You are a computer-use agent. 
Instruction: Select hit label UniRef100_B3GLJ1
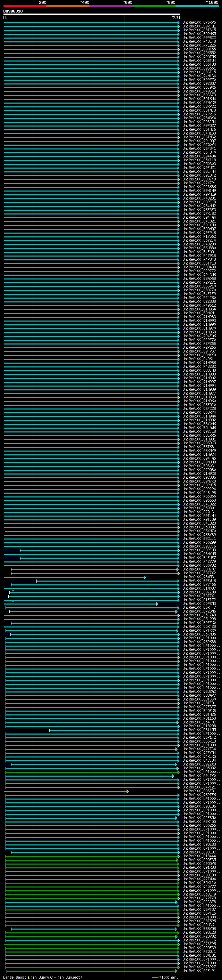click(x=199, y=539)
